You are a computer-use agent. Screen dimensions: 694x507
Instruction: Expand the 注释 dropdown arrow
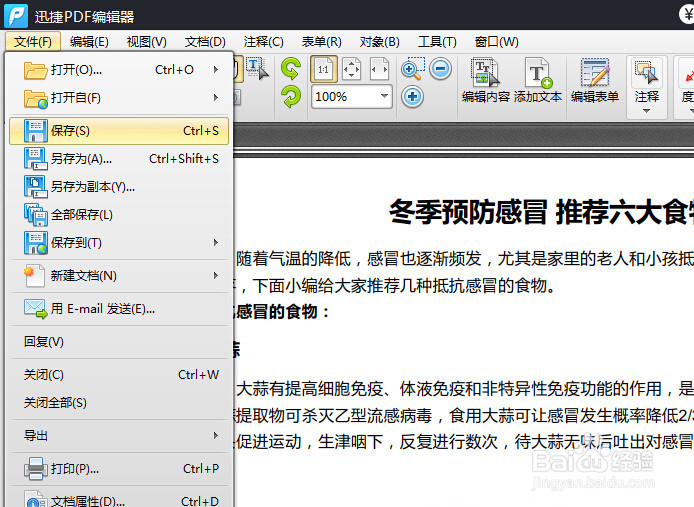tap(646, 111)
